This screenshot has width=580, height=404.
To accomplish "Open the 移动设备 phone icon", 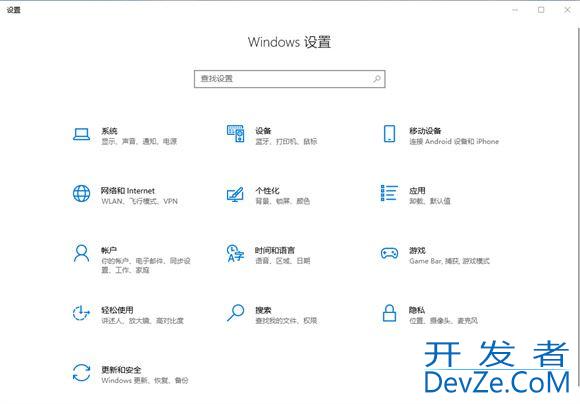I will pos(389,134).
